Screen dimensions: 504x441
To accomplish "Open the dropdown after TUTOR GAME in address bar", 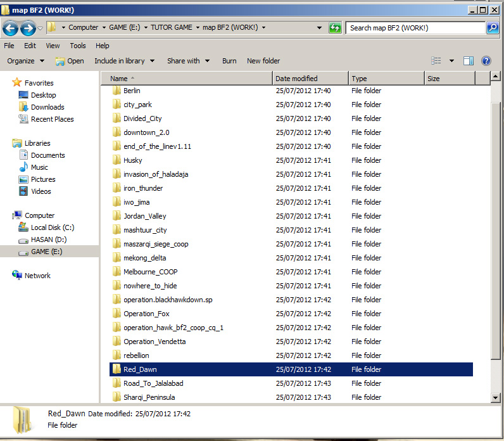I will pos(198,28).
